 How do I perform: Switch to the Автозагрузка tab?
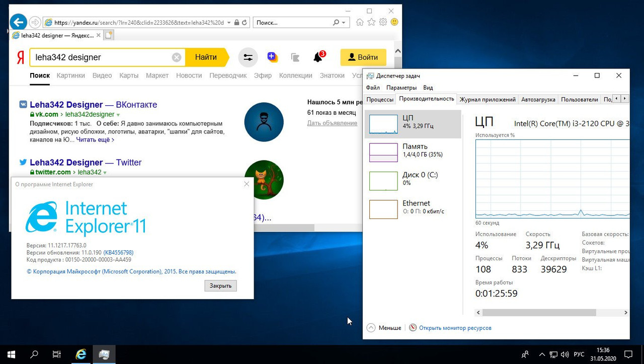(538, 100)
